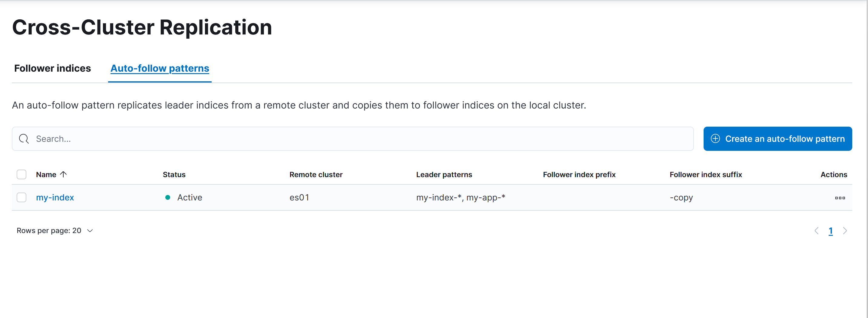Open the my-index pattern link

click(x=55, y=197)
